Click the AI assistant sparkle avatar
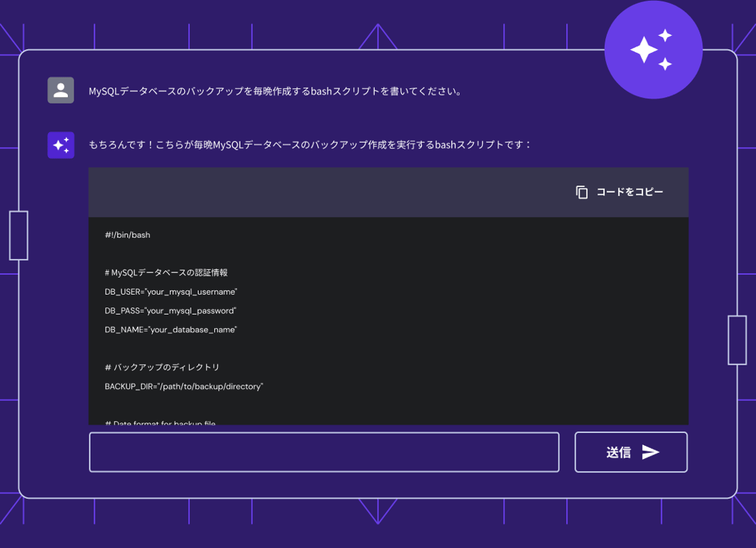The height and width of the screenshot is (548, 756). [61, 145]
